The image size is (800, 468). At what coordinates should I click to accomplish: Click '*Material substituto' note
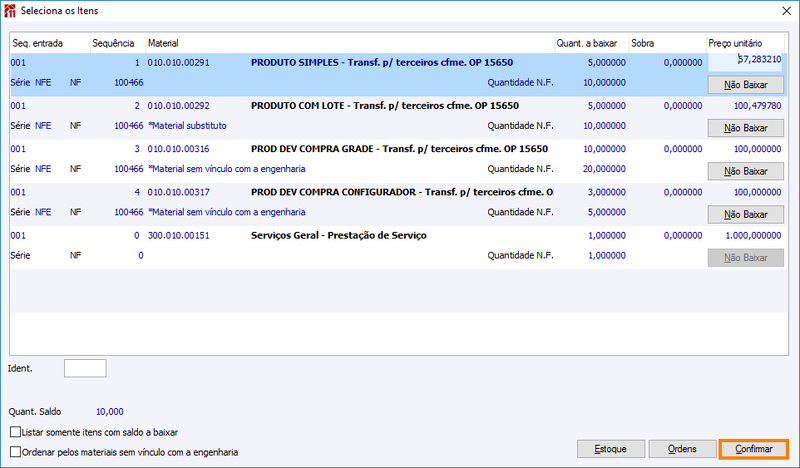[187, 126]
